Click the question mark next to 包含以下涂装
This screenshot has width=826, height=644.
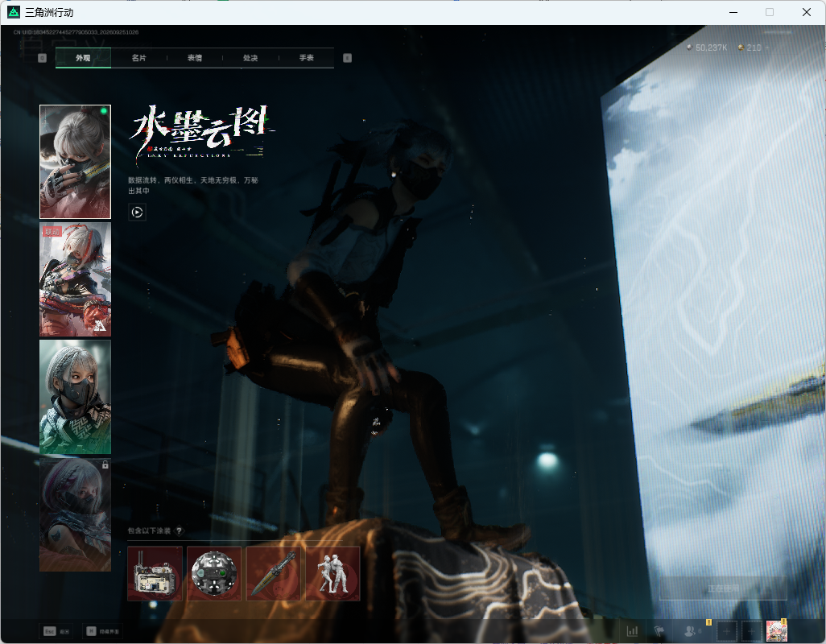pyautogui.click(x=179, y=530)
